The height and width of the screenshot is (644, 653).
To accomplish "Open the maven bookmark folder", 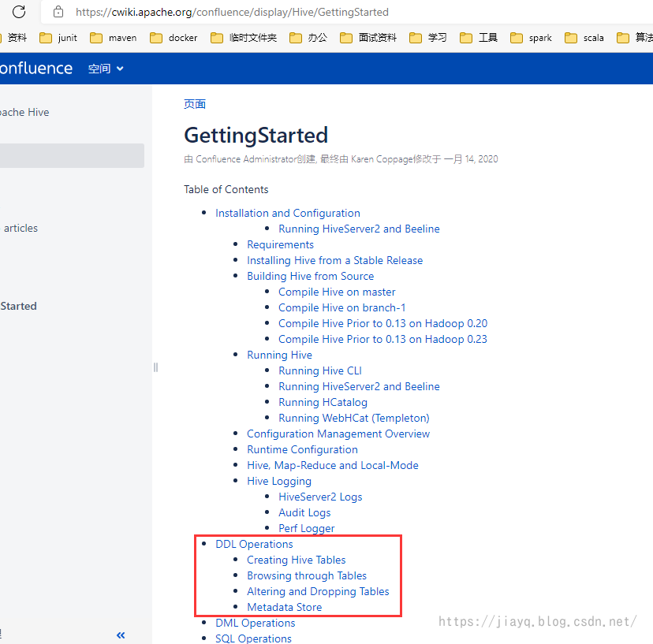I will [x=114, y=38].
